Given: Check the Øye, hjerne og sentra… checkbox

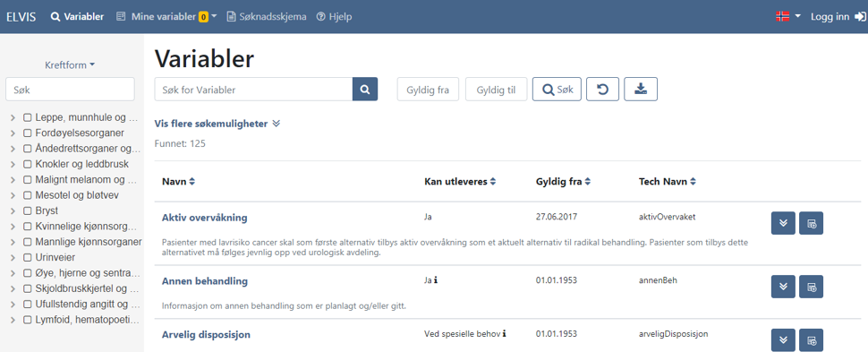Looking at the screenshot, I should pos(27,273).
